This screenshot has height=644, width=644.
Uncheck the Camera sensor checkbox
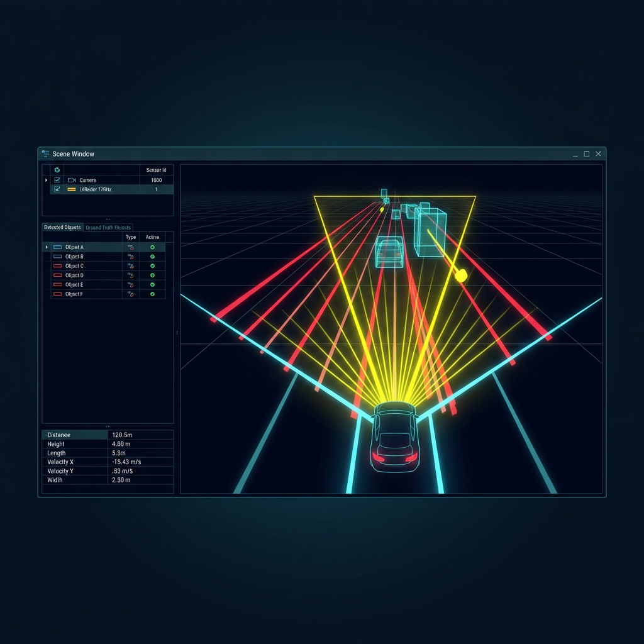point(57,180)
